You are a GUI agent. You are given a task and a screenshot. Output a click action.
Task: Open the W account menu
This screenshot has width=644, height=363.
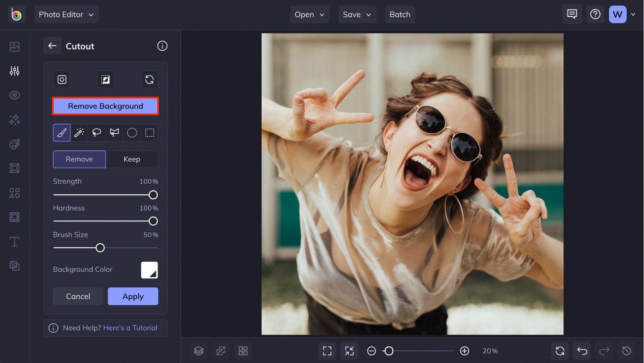pyautogui.click(x=617, y=14)
